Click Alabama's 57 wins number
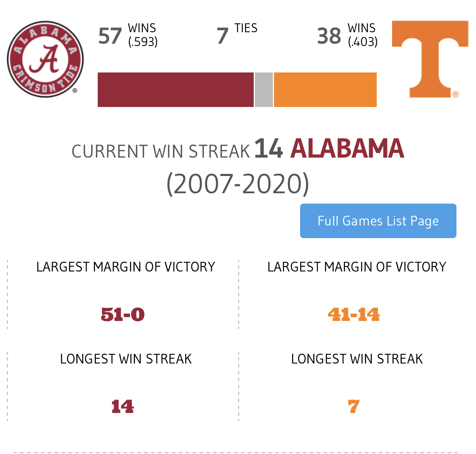 click(x=110, y=36)
